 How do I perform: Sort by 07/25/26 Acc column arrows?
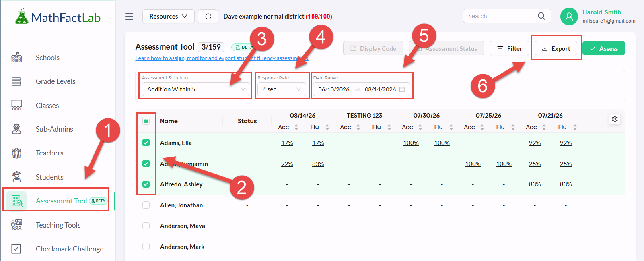pos(482,127)
